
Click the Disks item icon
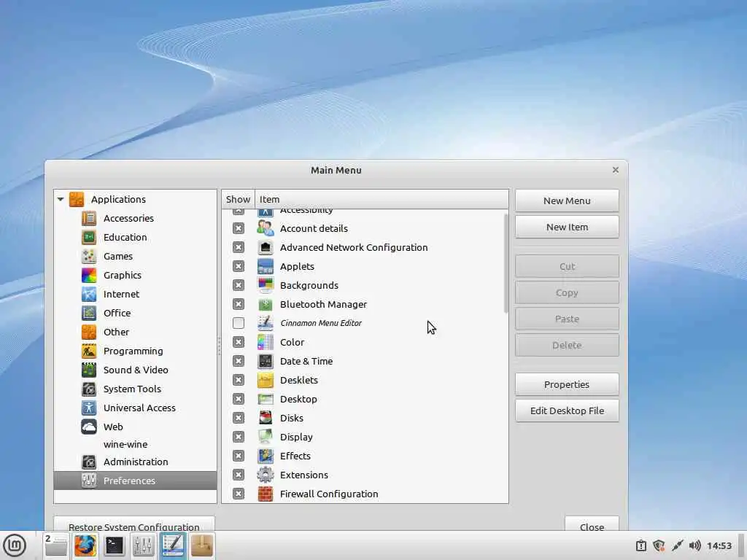point(266,418)
